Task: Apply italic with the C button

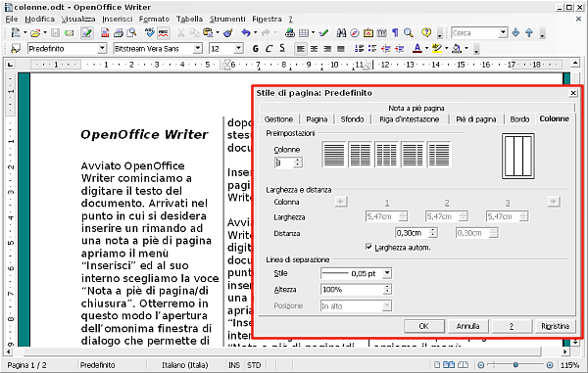Action: pos(269,48)
